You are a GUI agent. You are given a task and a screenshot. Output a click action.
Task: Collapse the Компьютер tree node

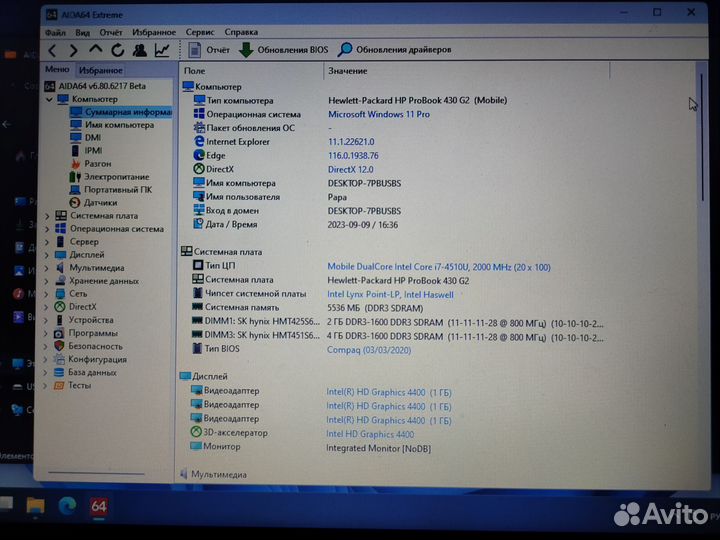coord(50,99)
